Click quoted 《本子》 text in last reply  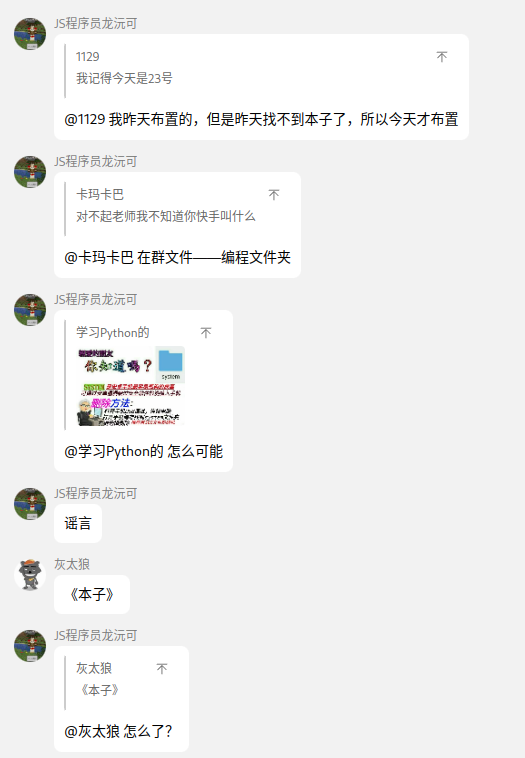pyautogui.click(x=99, y=690)
